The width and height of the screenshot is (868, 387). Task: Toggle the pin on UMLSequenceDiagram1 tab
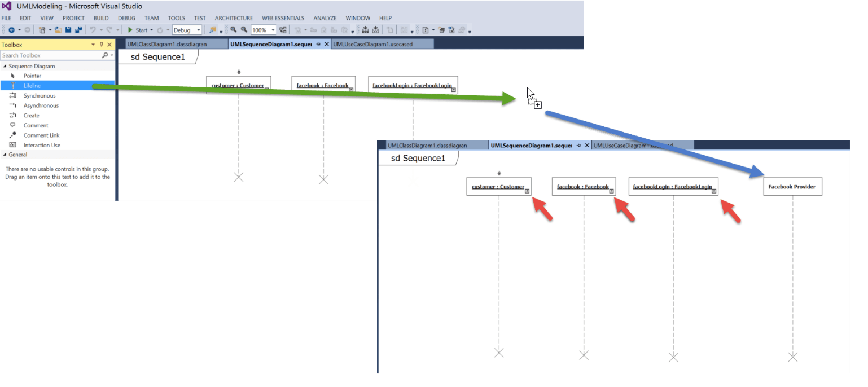(x=318, y=44)
